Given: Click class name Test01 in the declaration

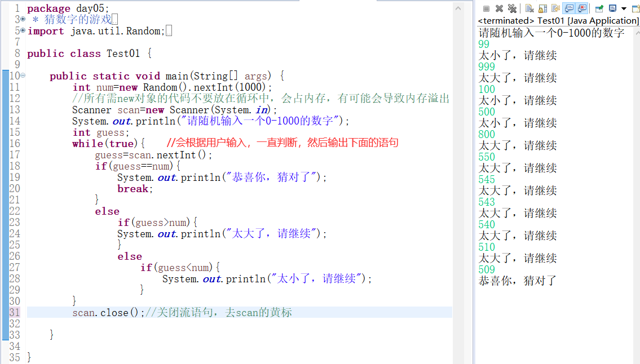Looking at the screenshot, I should coord(123,54).
